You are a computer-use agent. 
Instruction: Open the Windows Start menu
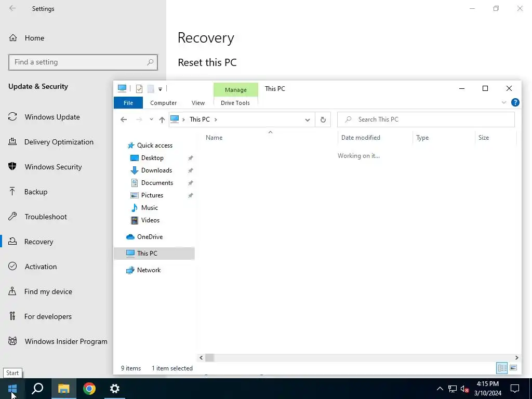coord(12,389)
